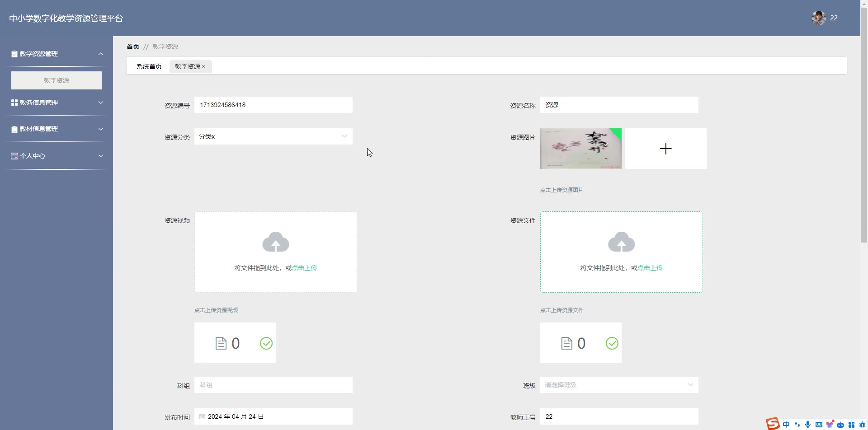Open the 教材信息管理 sidebar menu
This screenshot has height=430, width=868.
click(x=57, y=129)
